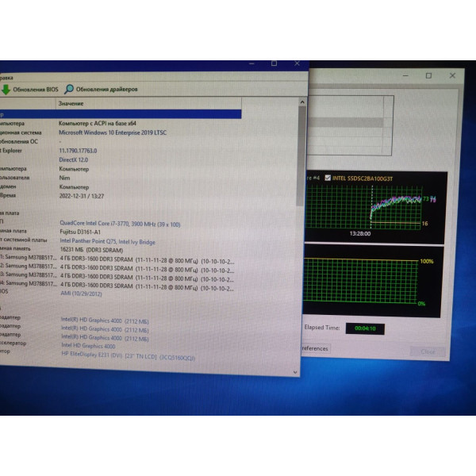This screenshot has width=476, height=476.
Task: Select the first Samsung M378B517 DIMM row
Action: tap(117, 259)
